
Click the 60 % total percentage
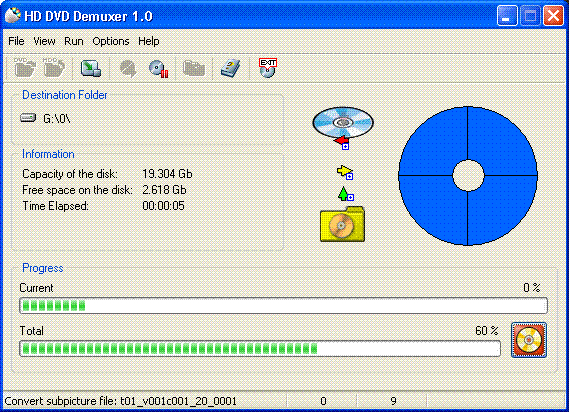(487, 330)
